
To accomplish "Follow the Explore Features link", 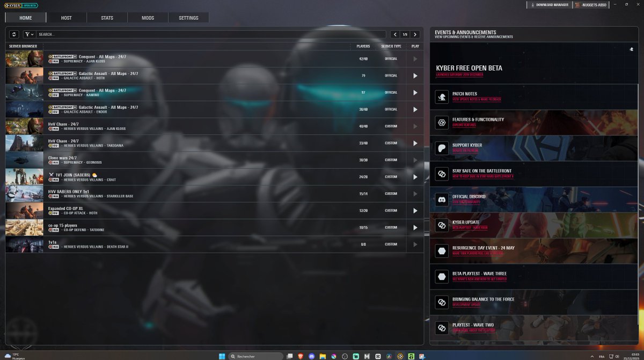I will (465, 125).
